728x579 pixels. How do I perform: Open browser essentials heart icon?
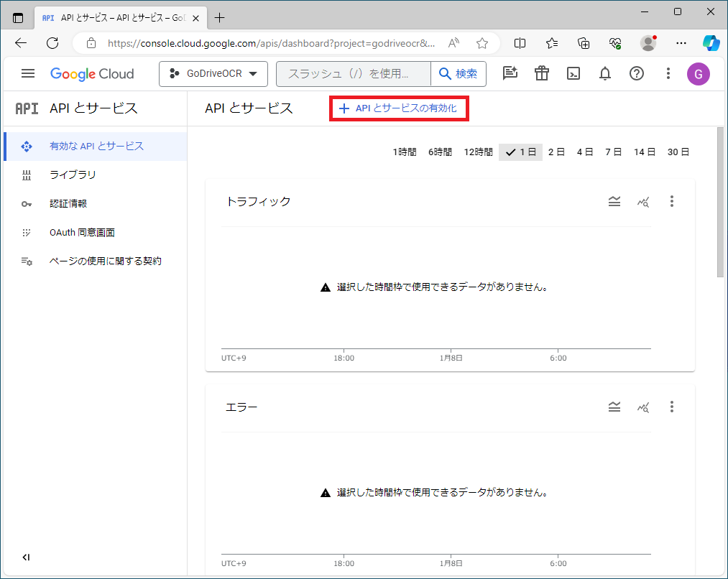(615, 43)
